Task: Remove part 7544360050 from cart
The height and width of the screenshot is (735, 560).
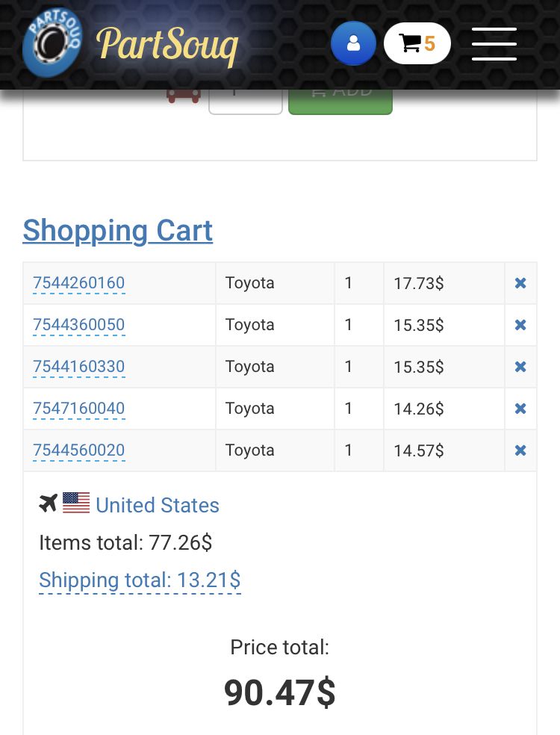Action: click(x=520, y=325)
